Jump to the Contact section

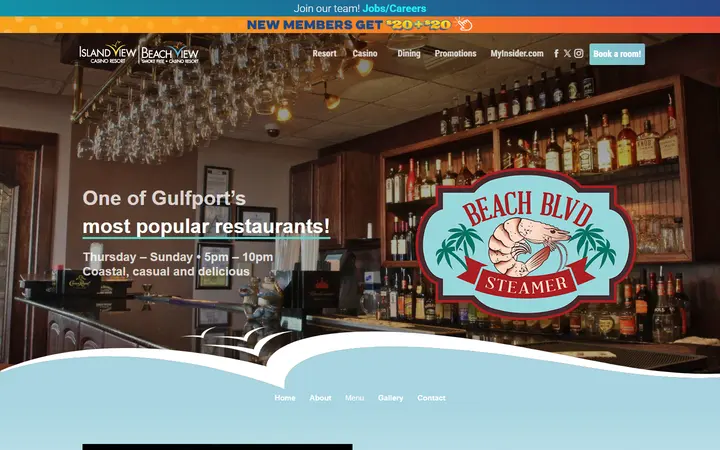[x=431, y=398]
